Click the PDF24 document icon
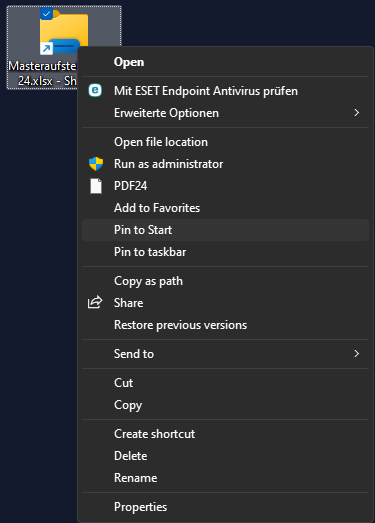 click(96, 186)
